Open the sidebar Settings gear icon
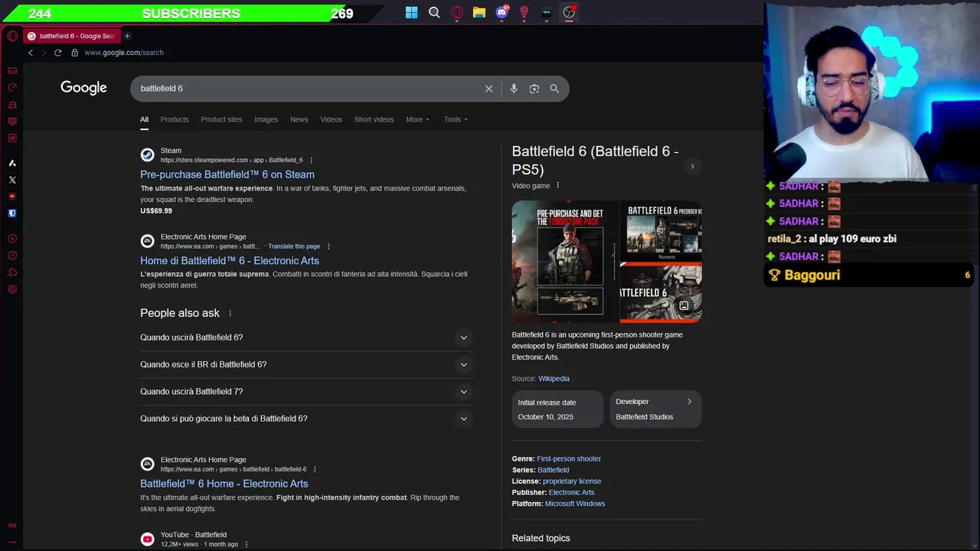 pos(12,289)
